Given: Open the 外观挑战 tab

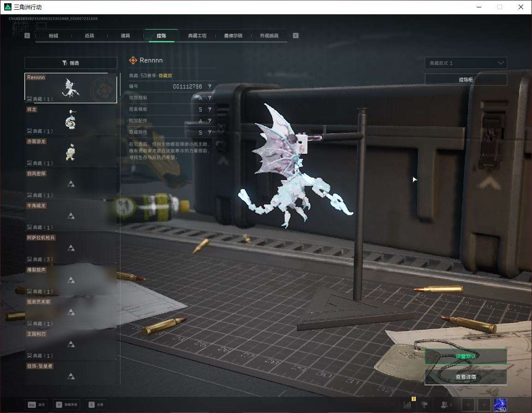Looking at the screenshot, I should (269, 35).
